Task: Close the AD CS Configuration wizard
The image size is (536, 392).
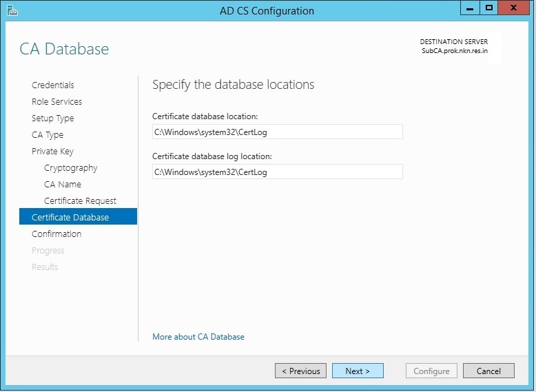Action: point(513,8)
